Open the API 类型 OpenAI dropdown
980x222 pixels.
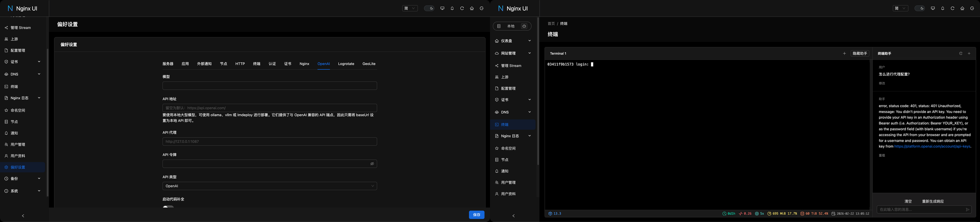270,186
